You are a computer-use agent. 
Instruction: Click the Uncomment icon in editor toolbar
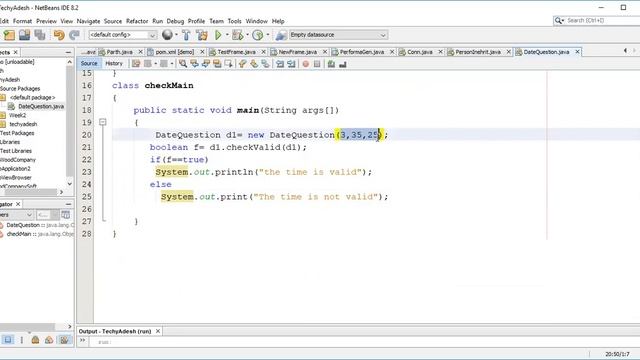(x=343, y=64)
